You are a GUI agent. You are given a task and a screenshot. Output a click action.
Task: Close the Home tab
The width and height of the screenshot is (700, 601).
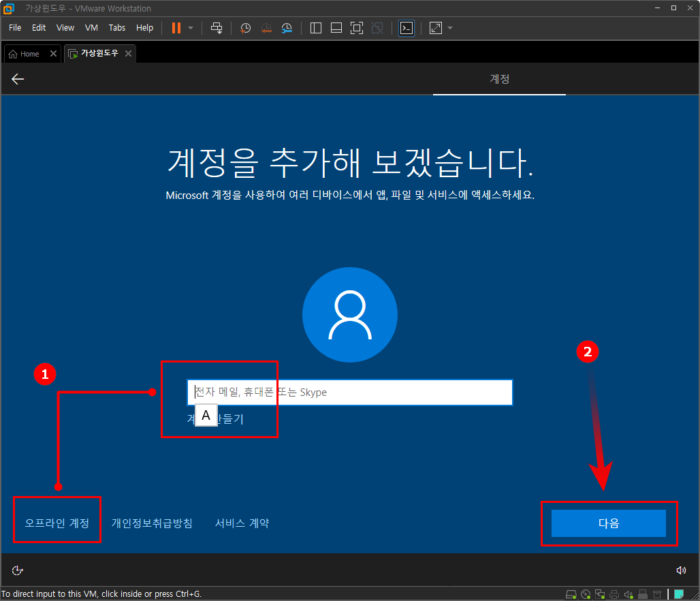point(53,54)
